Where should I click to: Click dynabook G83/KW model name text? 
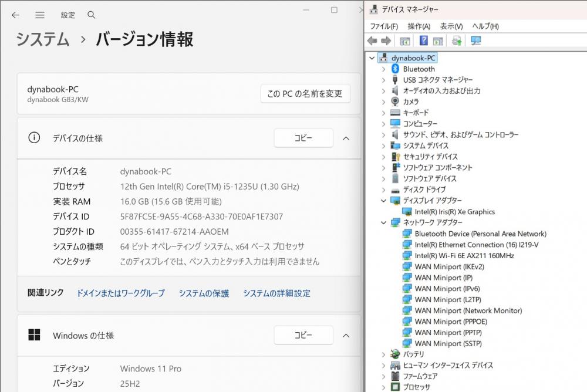[58, 100]
